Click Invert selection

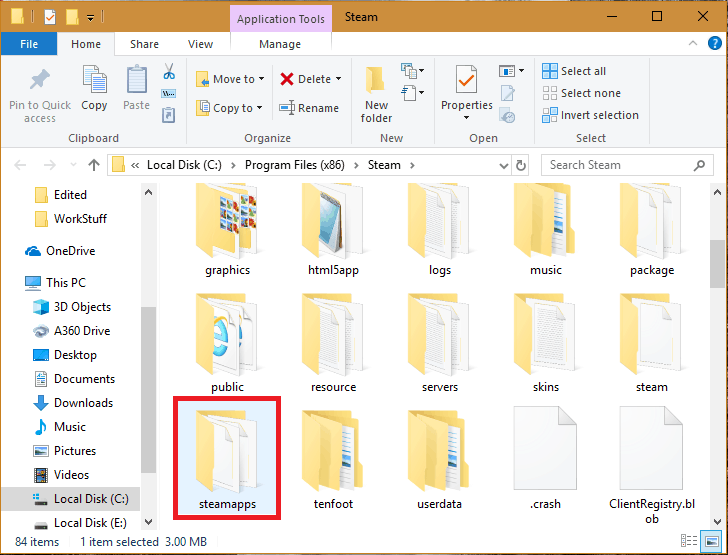(x=591, y=115)
